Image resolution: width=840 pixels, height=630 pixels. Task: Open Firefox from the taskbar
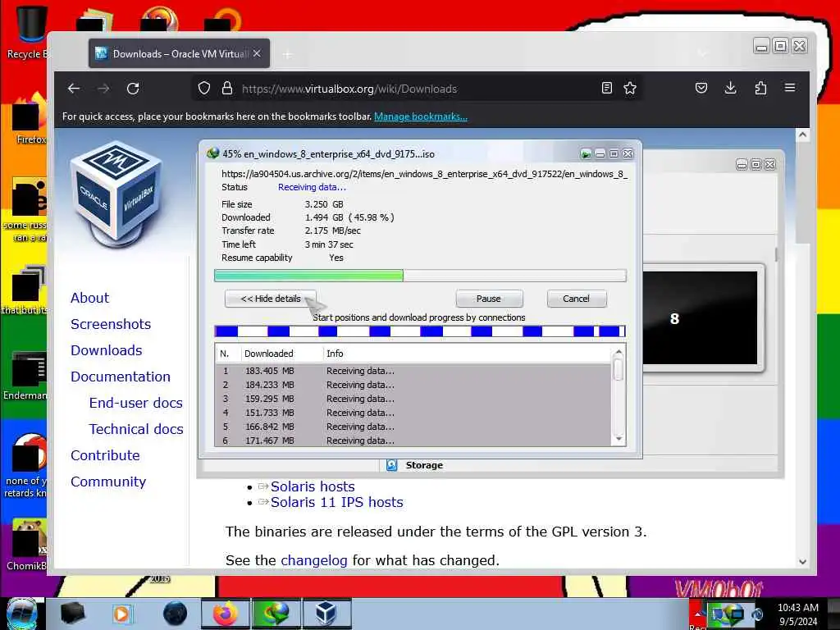(226, 614)
